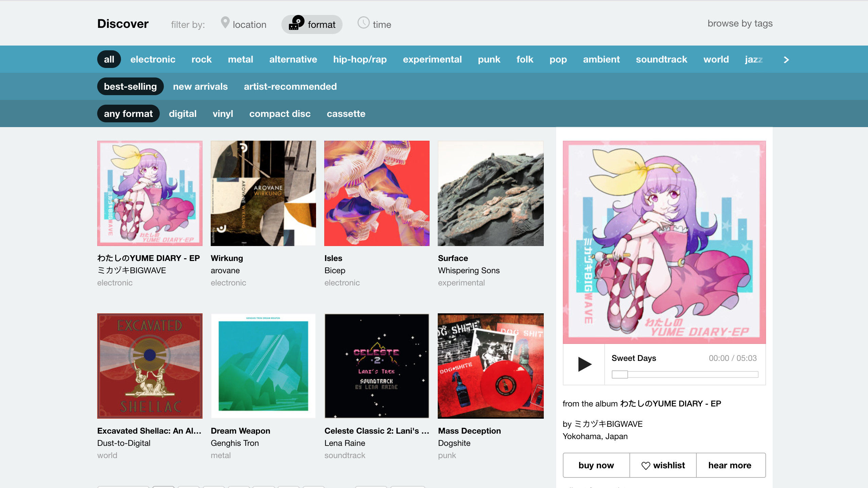Click the hear more button
868x488 pixels.
(x=730, y=465)
